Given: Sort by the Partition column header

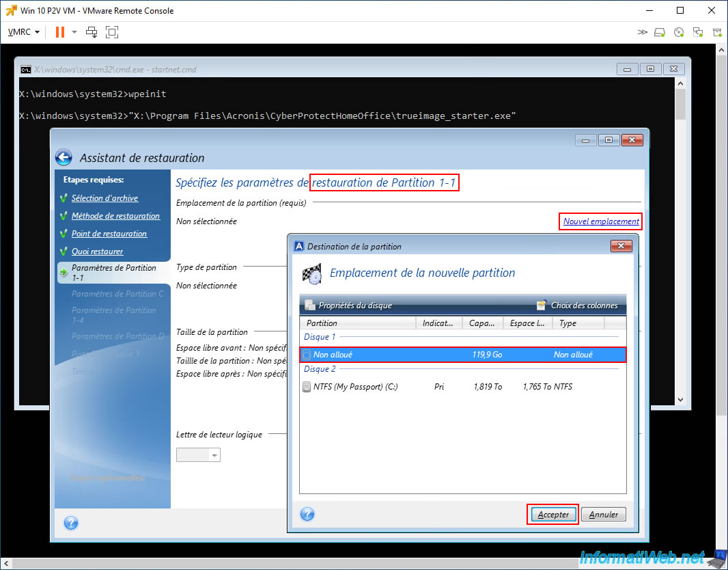Looking at the screenshot, I should [x=357, y=323].
